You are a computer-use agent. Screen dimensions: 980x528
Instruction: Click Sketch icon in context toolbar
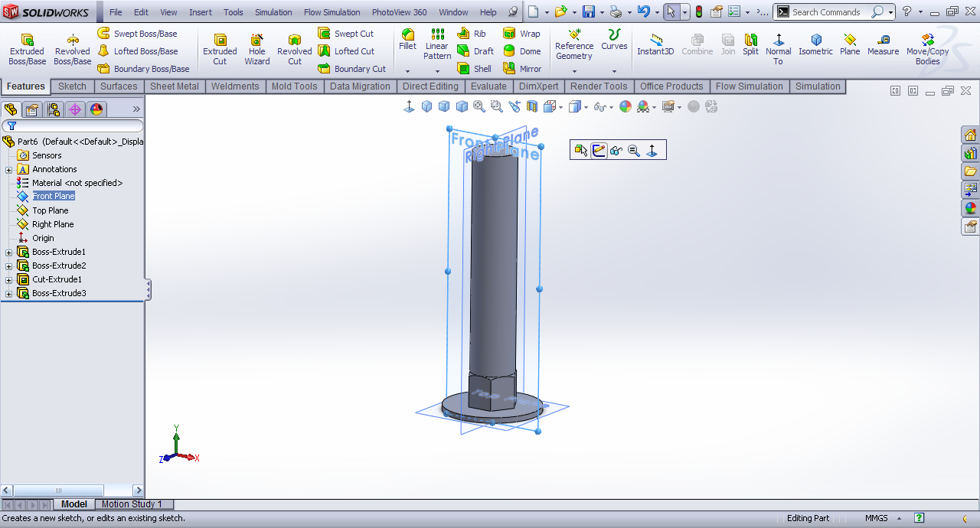coord(599,151)
